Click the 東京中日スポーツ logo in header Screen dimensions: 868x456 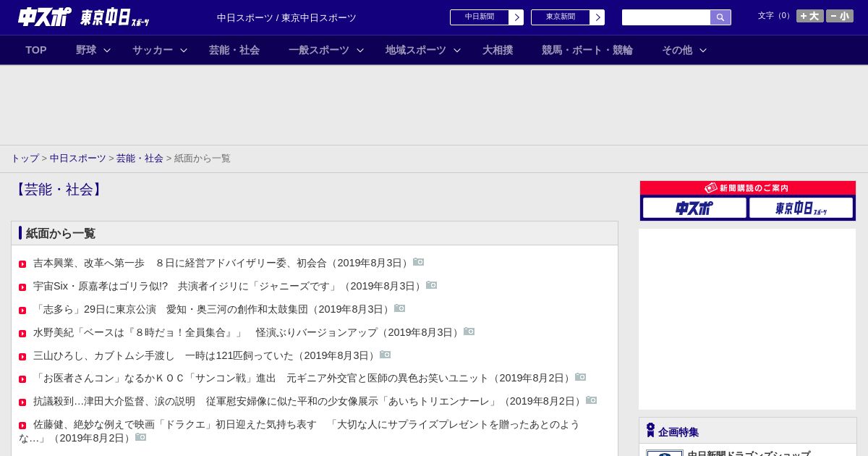[115, 18]
